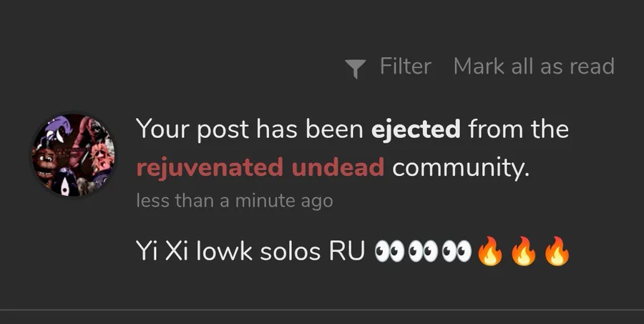Click the word community in notification
The image size is (644, 324).
point(461,167)
